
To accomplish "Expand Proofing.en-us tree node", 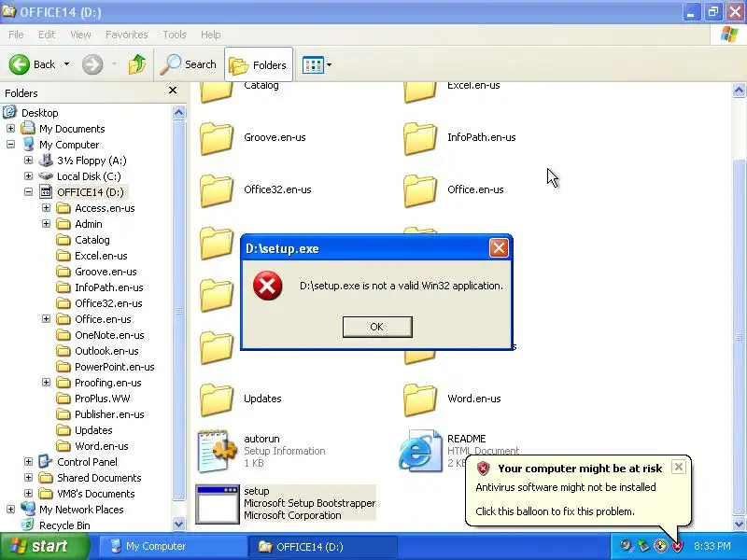I will (x=46, y=383).
